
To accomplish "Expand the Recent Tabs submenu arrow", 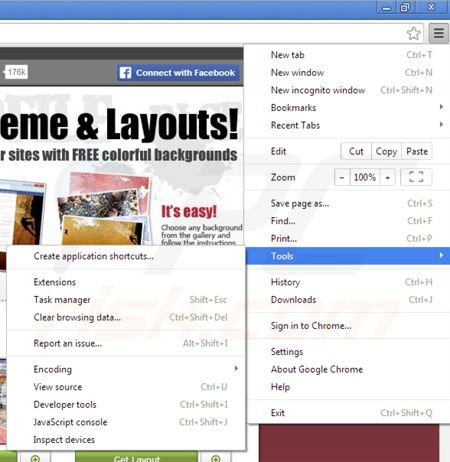I will (x=441, y=125).
